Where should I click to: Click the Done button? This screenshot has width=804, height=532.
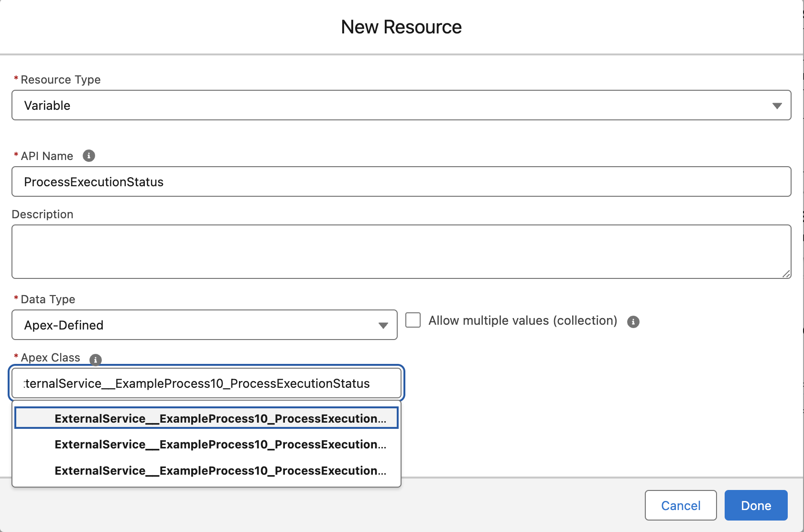(x=756, y=505)
